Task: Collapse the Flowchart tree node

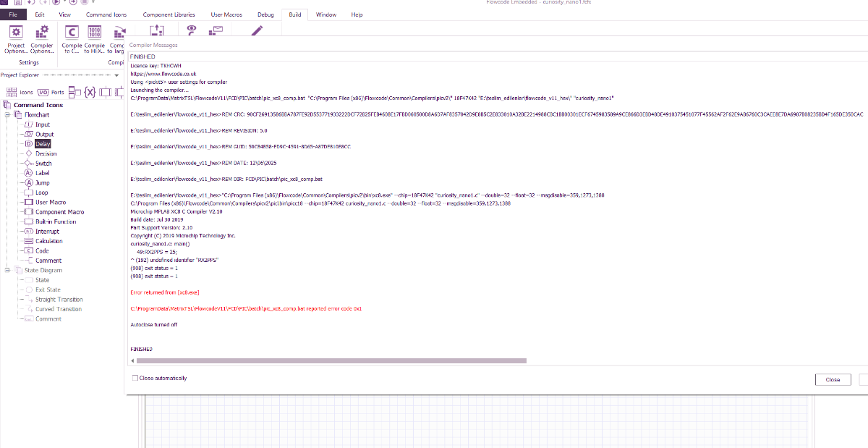Action: [7, 114]
